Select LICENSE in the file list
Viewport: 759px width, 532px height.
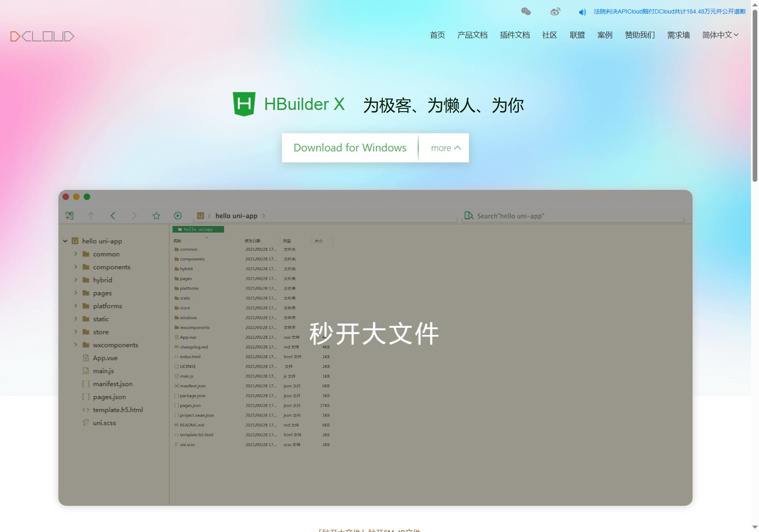pos(188,366)
